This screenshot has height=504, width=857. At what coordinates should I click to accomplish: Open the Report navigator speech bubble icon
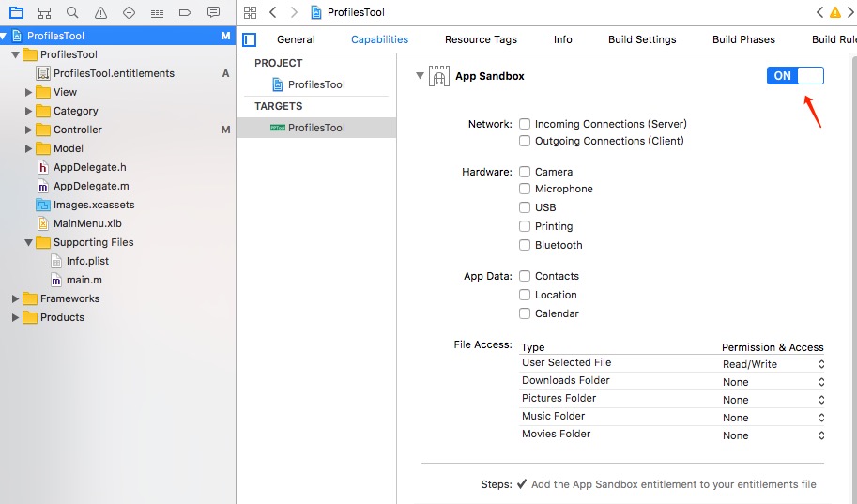tap(214, 12)
